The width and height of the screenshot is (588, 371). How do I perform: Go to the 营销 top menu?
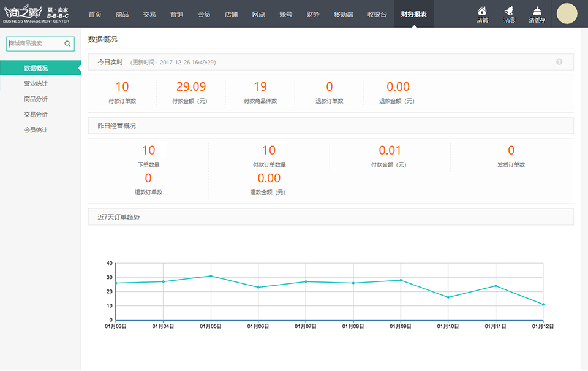tap(176, 14)
